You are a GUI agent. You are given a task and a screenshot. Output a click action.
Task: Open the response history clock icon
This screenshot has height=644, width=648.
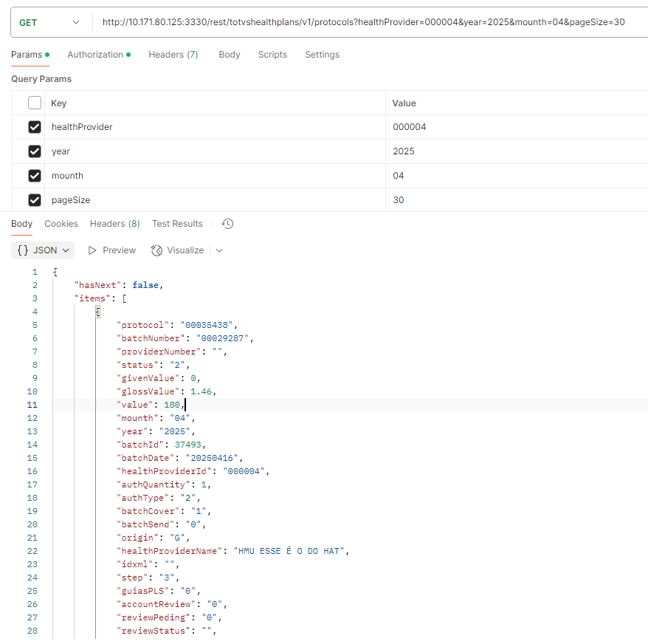click(228, 224)
